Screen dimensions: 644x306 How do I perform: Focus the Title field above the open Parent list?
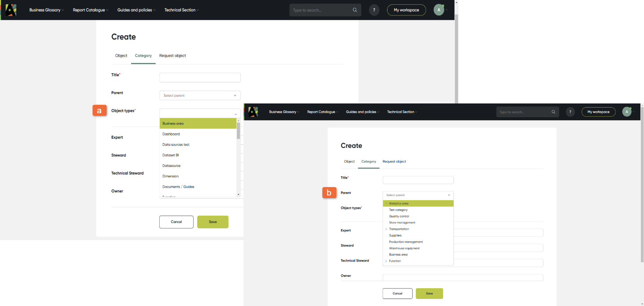tap(418, 180)
